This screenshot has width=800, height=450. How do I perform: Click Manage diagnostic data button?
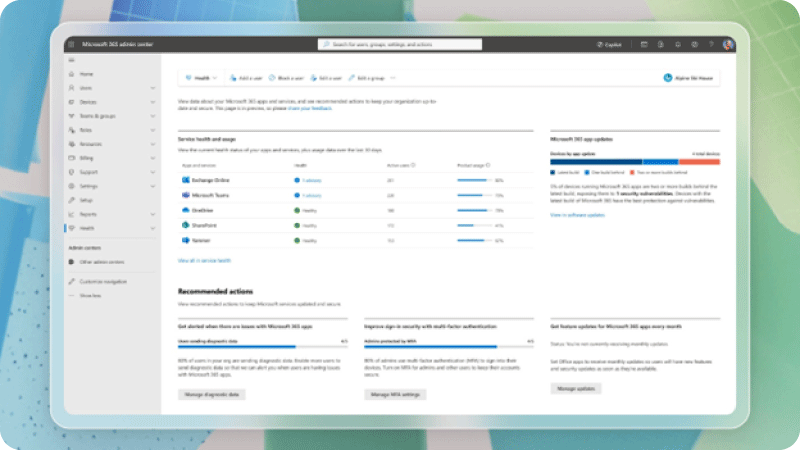pos(212,394)
